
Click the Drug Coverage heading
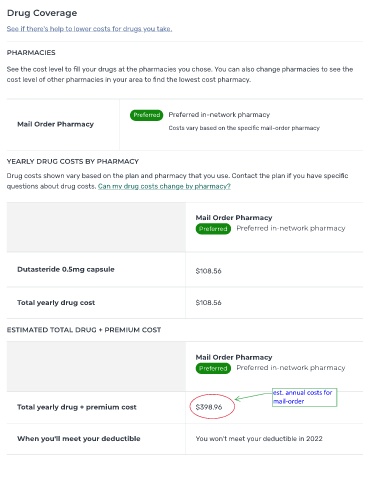42,13
